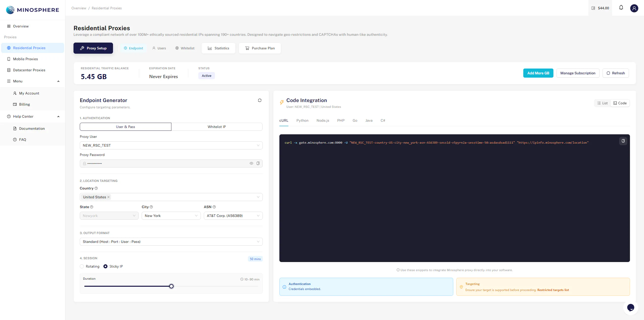Show the hidden proxy password

click(251, 163)
